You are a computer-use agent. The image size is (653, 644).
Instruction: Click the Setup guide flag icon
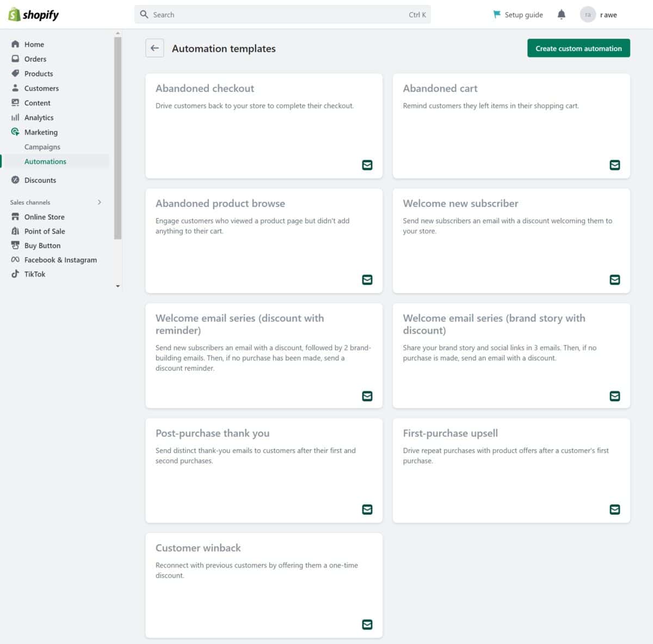click(x=497, y=15)
